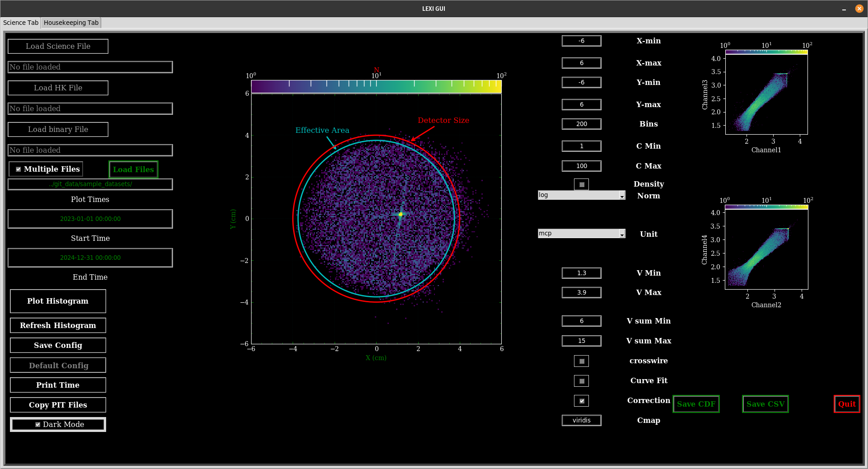Click the Channel2 vs Channel4 plot
The width and height of the screenshot is (868, 469).
point(766,249)
